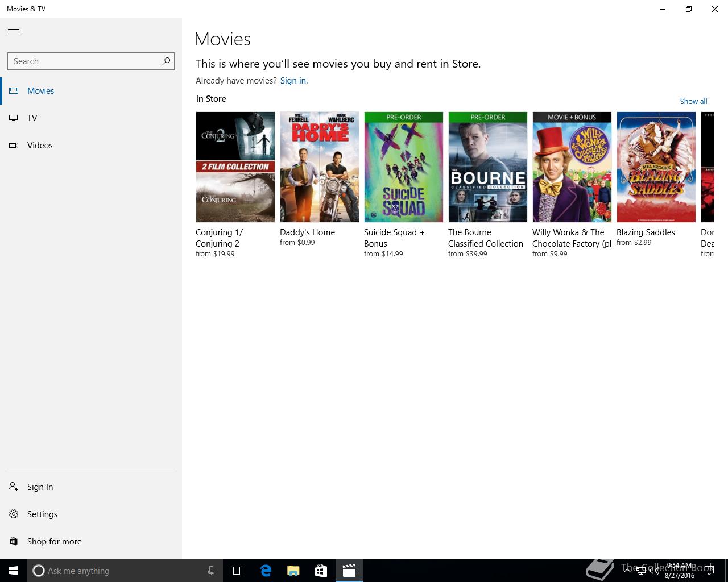Select the Movies sidebar item
This screenshot has width=728, height=582.
click(x=91, y=91)
